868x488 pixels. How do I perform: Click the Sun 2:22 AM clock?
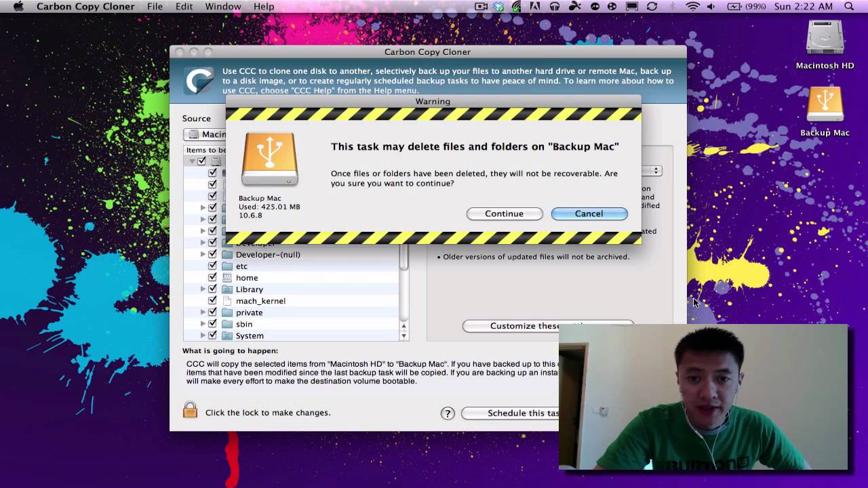coord(804,7)
